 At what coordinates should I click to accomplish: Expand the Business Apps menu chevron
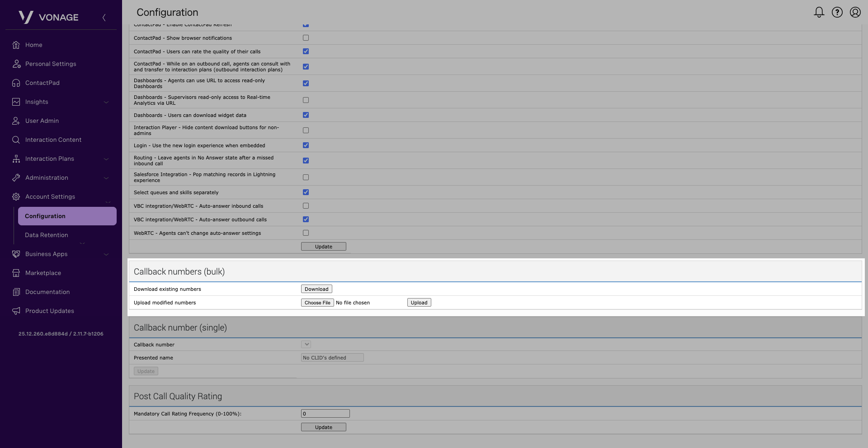(106, 254)
